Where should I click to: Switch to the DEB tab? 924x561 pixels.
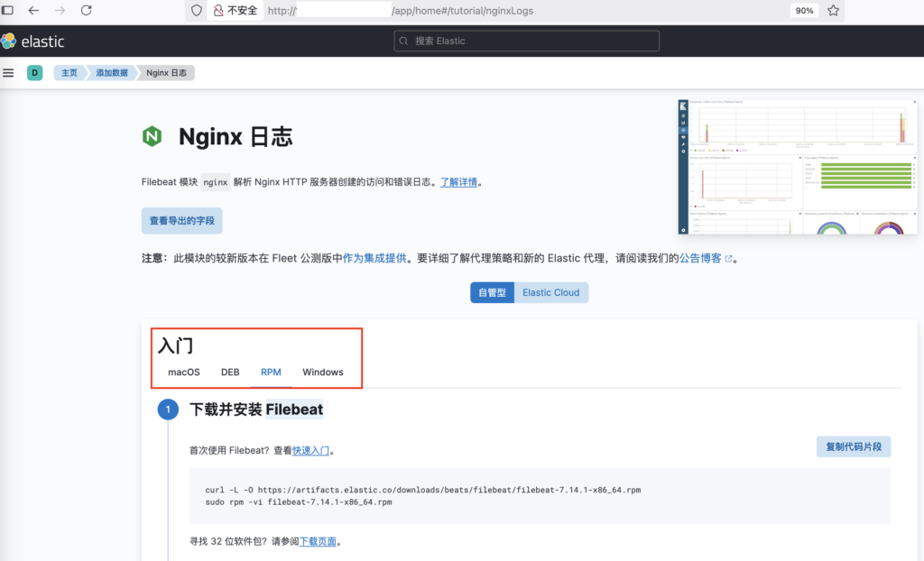point(230,372)
